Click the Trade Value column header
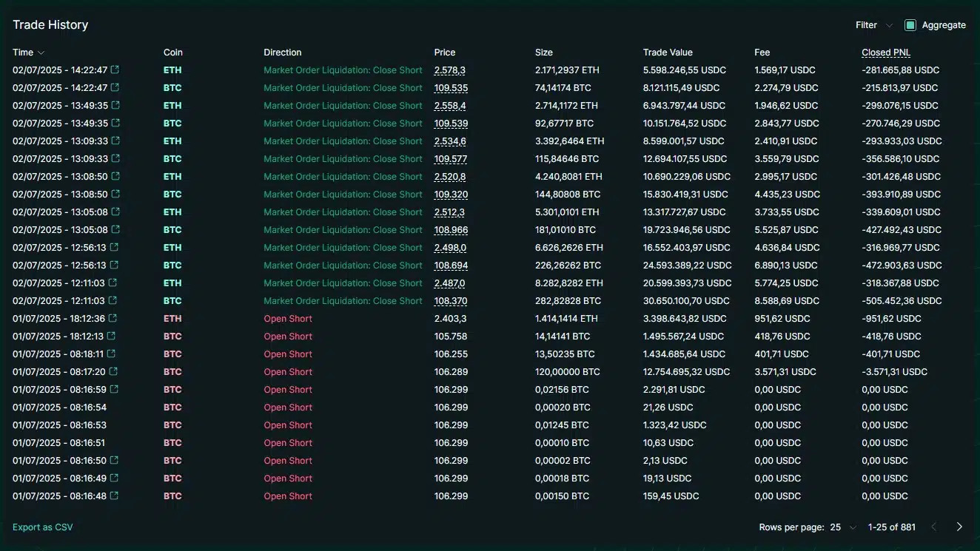 tap(668, 53)
